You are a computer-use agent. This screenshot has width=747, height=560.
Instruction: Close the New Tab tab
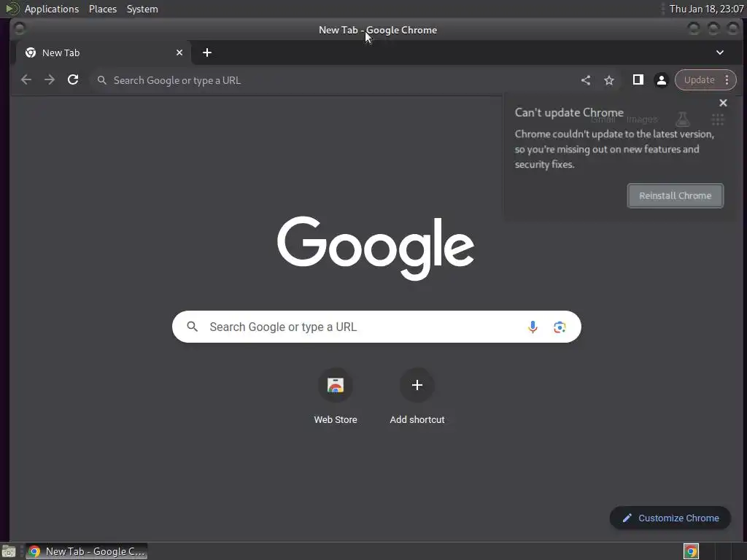(x=179, y=52)
